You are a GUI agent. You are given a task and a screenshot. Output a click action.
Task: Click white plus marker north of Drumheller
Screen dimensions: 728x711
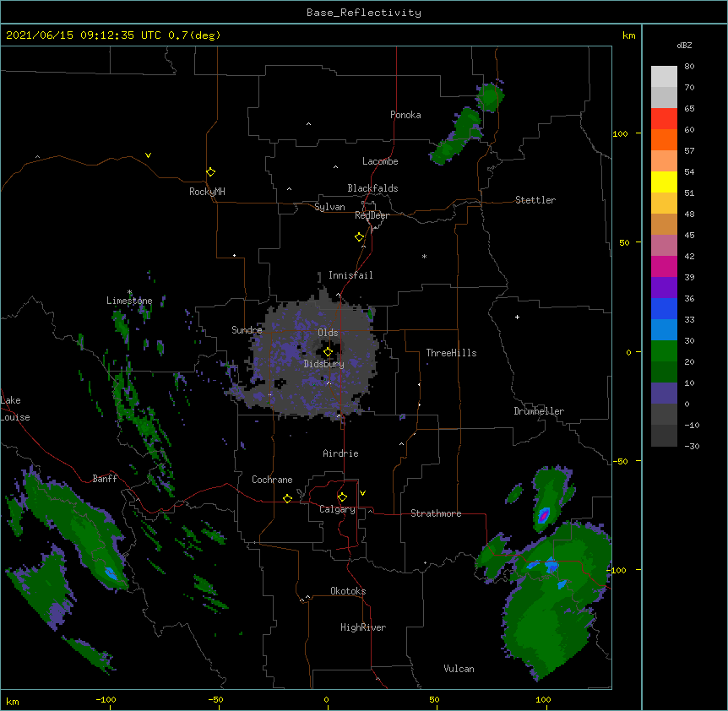(x=517, y=317)
